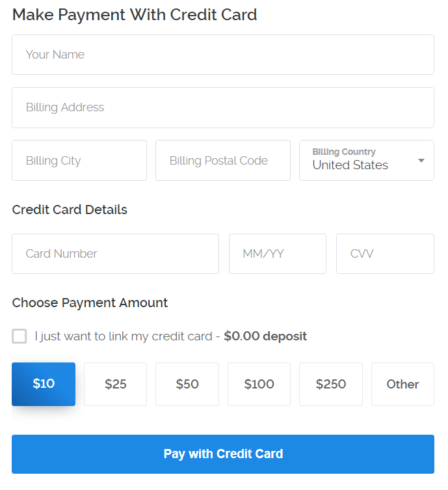Screen dimensions: 448x490
Task: Click into the Billing City field
Action: pos(79,161)
